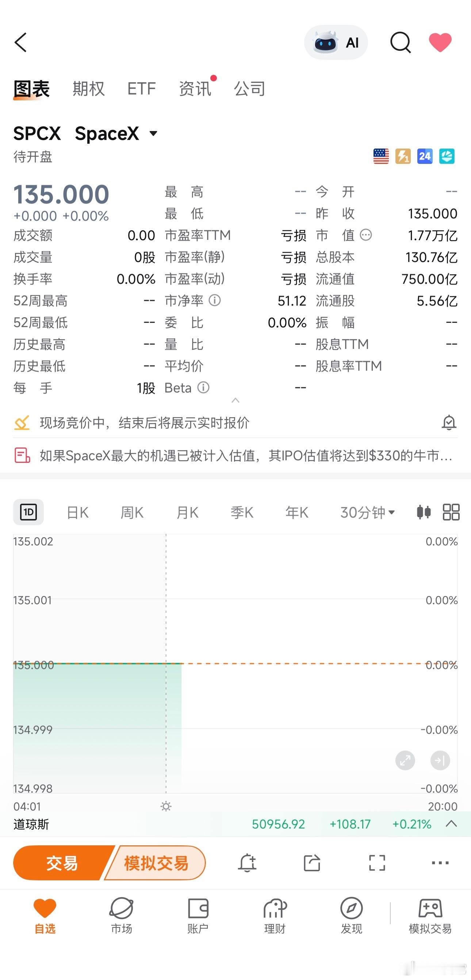This screenshot has width=471, height=980.
Task: Switch to the 资讯 tab
Action: point(195,89)
